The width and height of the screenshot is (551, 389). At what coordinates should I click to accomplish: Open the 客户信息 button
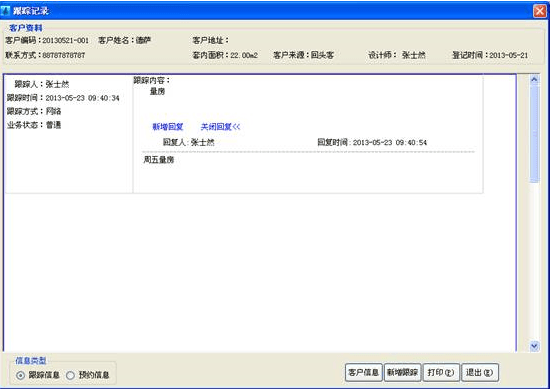coord(363,372)
